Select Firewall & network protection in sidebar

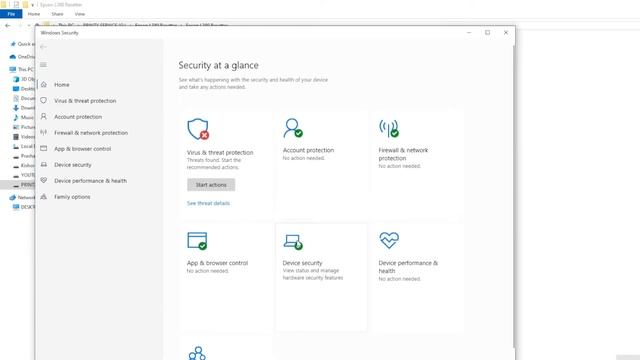coord(91,133)
